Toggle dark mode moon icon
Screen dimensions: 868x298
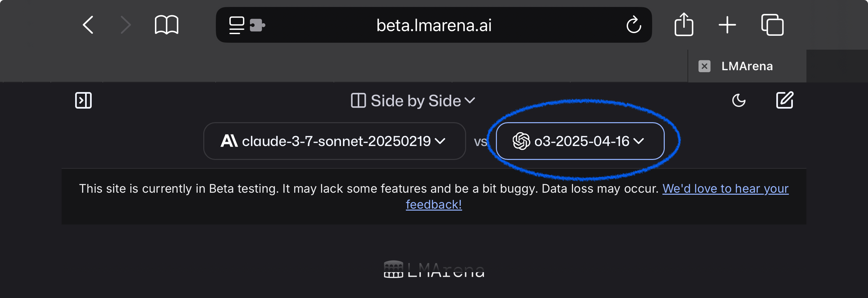tap(739, 100)
